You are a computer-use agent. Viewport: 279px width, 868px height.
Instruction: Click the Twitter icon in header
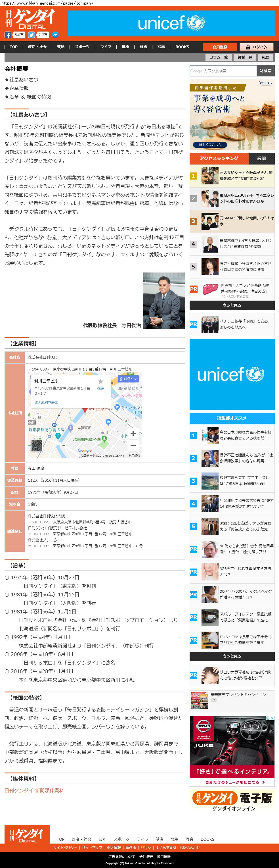[x=31, y=35]
